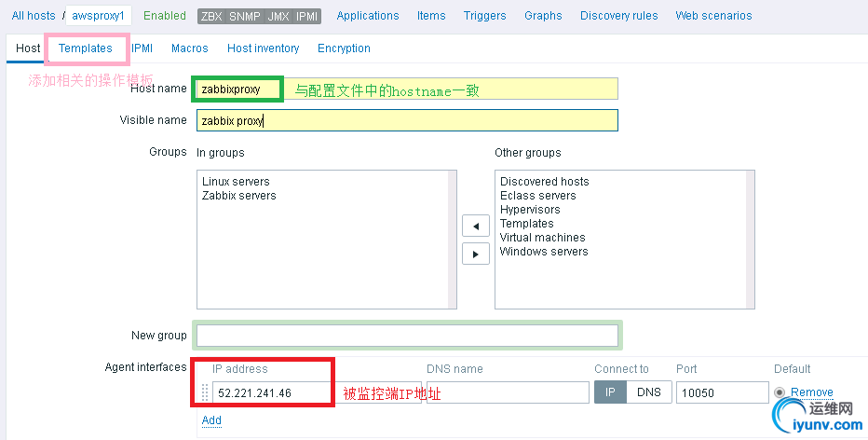Click the New group input field
The image size is (868, 440).
click(x=407, y=336)
